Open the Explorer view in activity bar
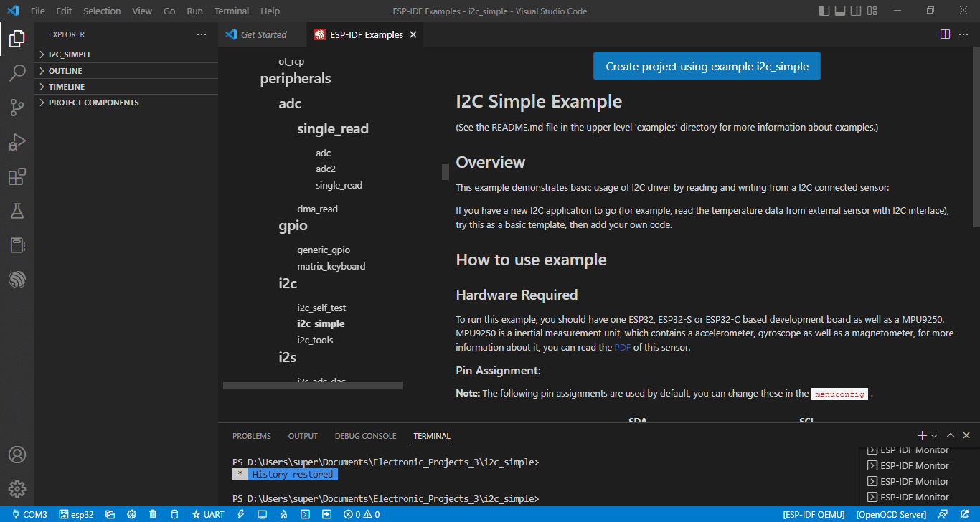The width and height of the screenshot is (980, 522). tap(17, 39)
